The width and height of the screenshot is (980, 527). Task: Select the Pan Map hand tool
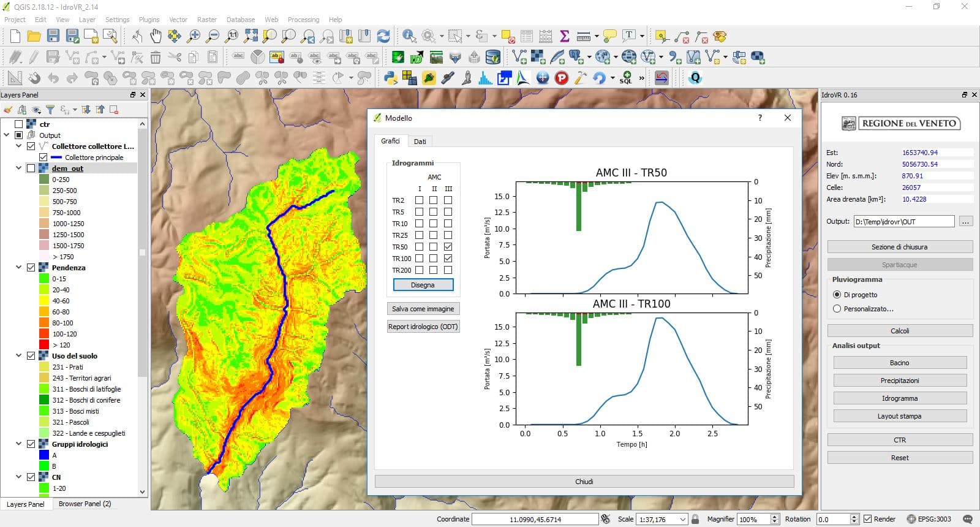point(156,36)
